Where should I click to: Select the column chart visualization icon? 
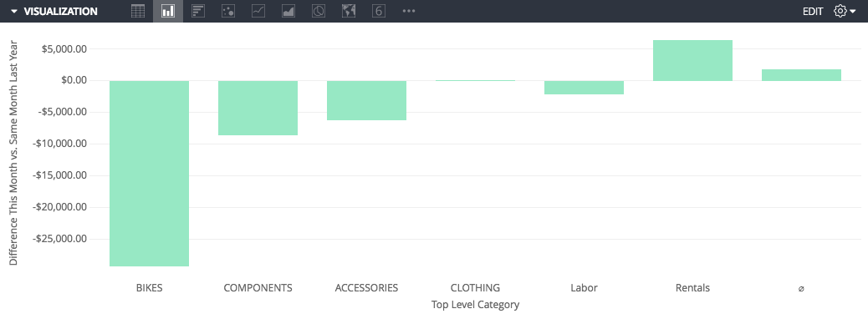point(168,11)
